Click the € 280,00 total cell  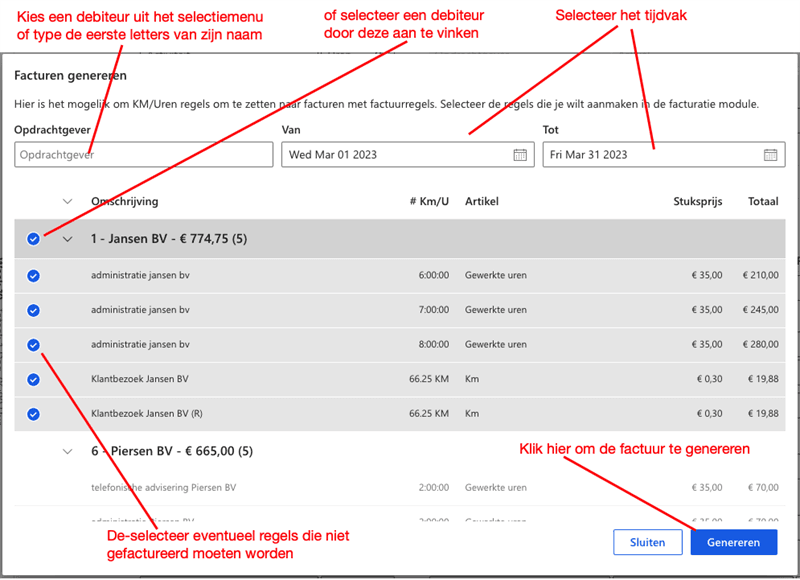761,345
